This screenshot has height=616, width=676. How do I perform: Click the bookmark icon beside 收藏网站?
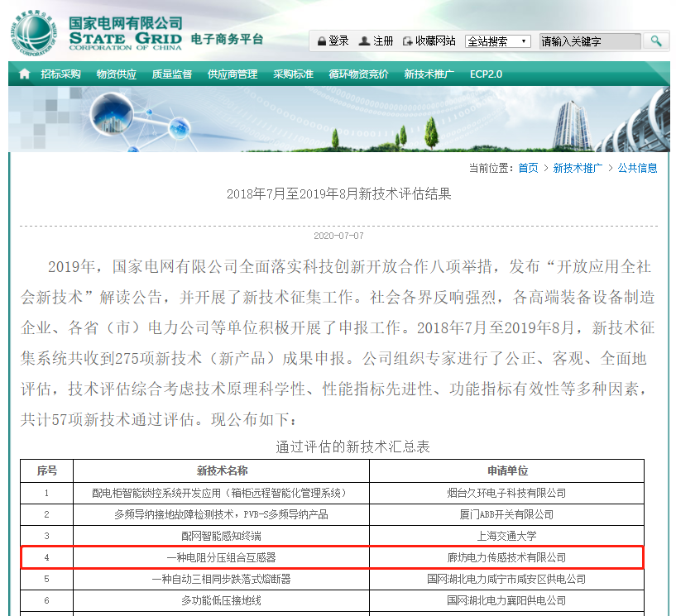407,41
